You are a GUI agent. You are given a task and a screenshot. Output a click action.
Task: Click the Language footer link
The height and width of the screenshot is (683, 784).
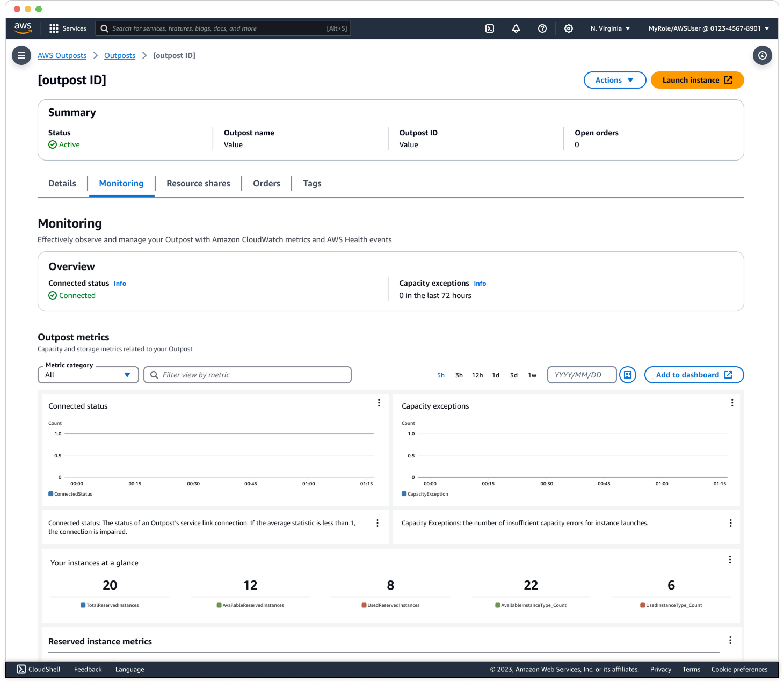point(129,669)
